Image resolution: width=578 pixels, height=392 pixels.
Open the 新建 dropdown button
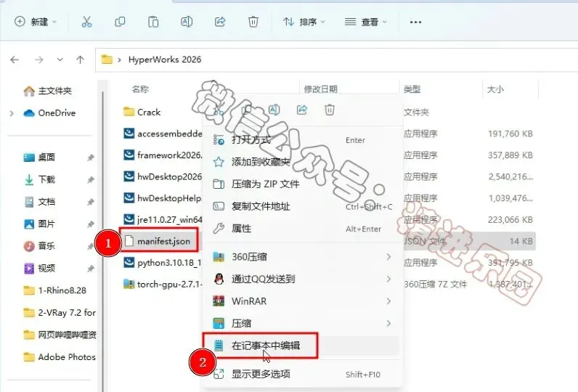point(36,22)
